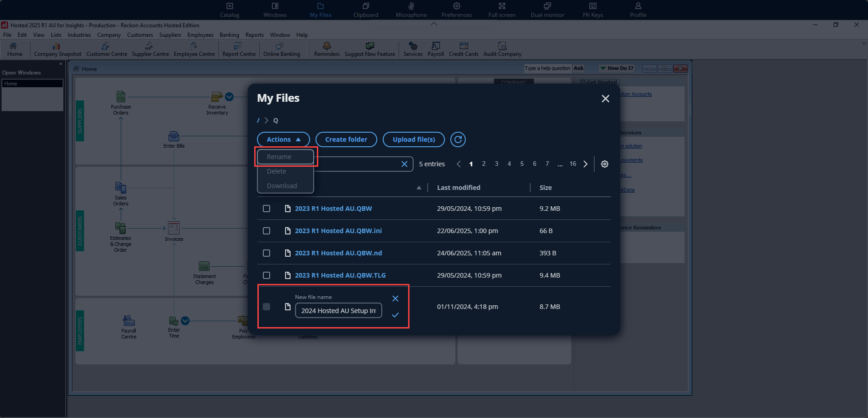868x418 pixels.
Task: Open the FN Keys panel
Action: tap(593, 10)
